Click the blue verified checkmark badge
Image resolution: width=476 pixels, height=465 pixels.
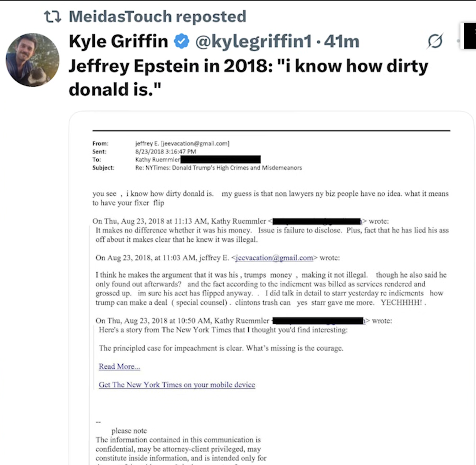click(182, 41)
